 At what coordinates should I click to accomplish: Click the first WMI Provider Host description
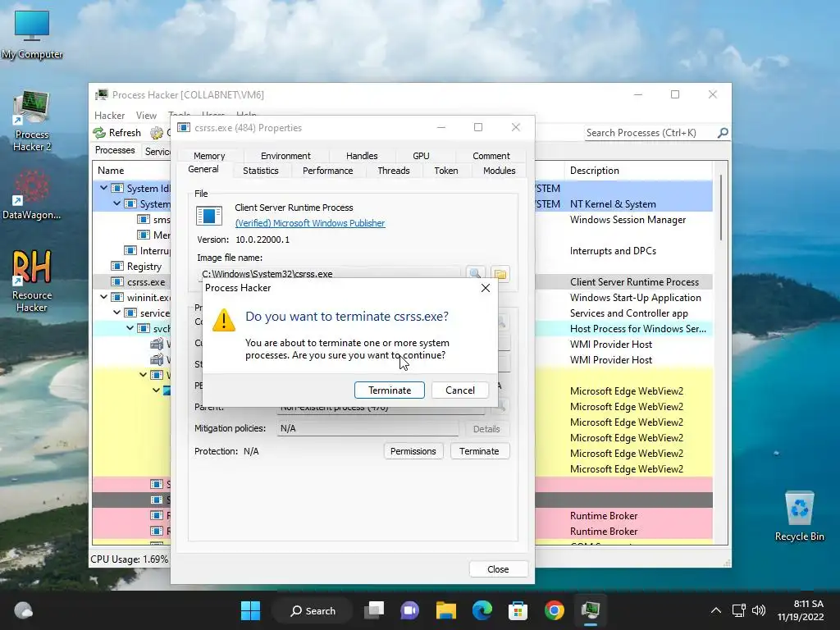point(611,345)
